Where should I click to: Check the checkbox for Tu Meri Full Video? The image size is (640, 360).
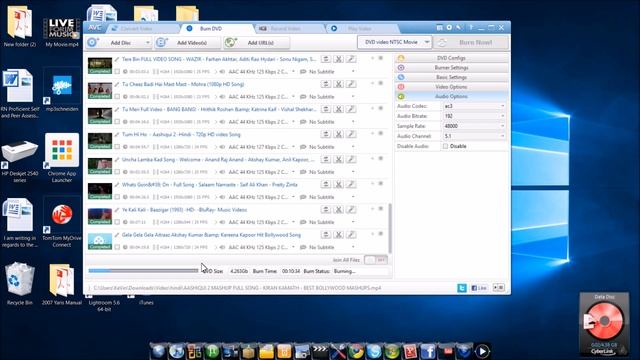117,122
